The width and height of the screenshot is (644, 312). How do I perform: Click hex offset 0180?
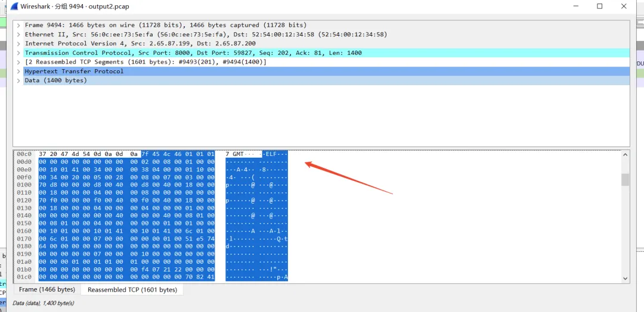tap(24, 247)
